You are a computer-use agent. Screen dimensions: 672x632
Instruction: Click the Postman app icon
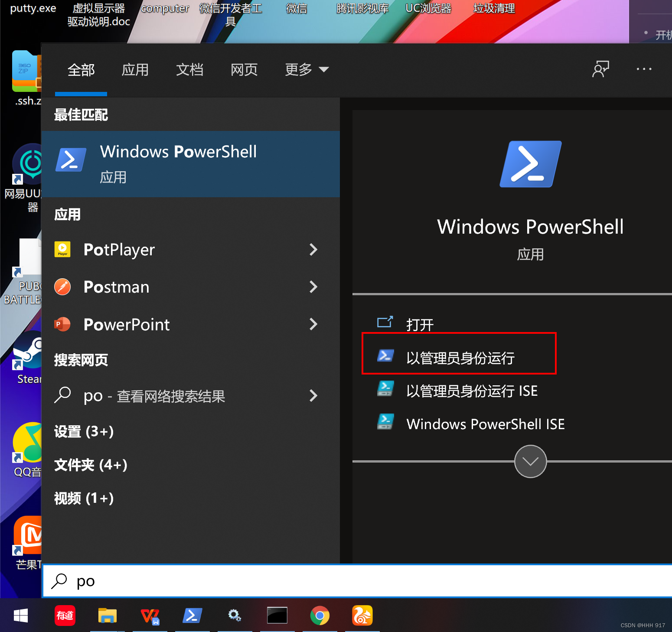(x=62, y=287)
